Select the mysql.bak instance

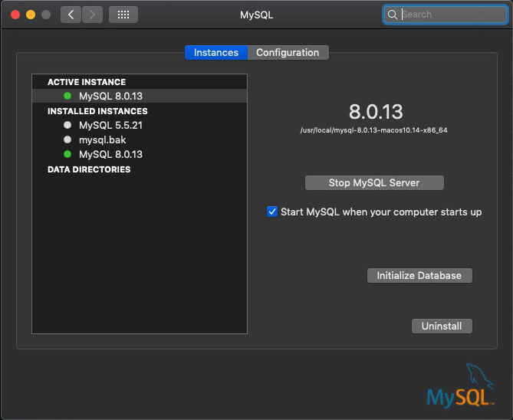click(x=140, y=139)
